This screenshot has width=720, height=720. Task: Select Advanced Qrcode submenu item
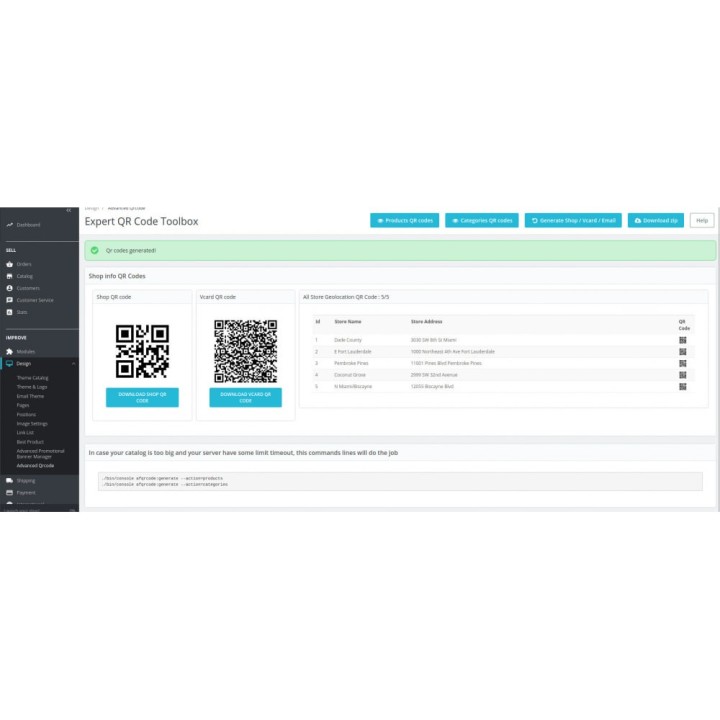point(35,466)
